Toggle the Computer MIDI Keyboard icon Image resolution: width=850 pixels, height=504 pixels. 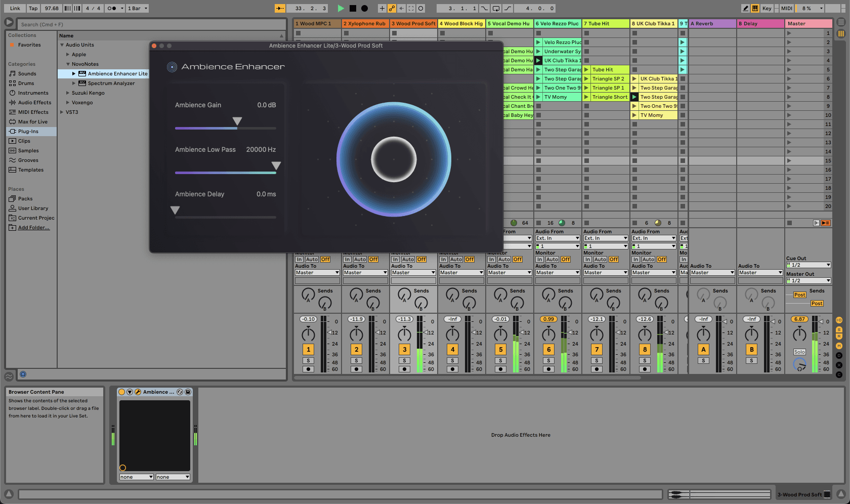(755, 8)
